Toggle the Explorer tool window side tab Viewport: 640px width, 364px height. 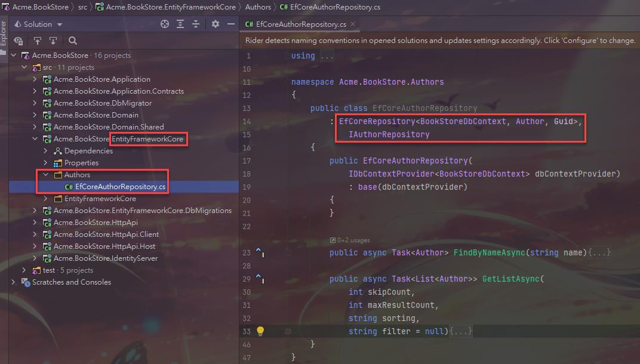tap(4, 36)
